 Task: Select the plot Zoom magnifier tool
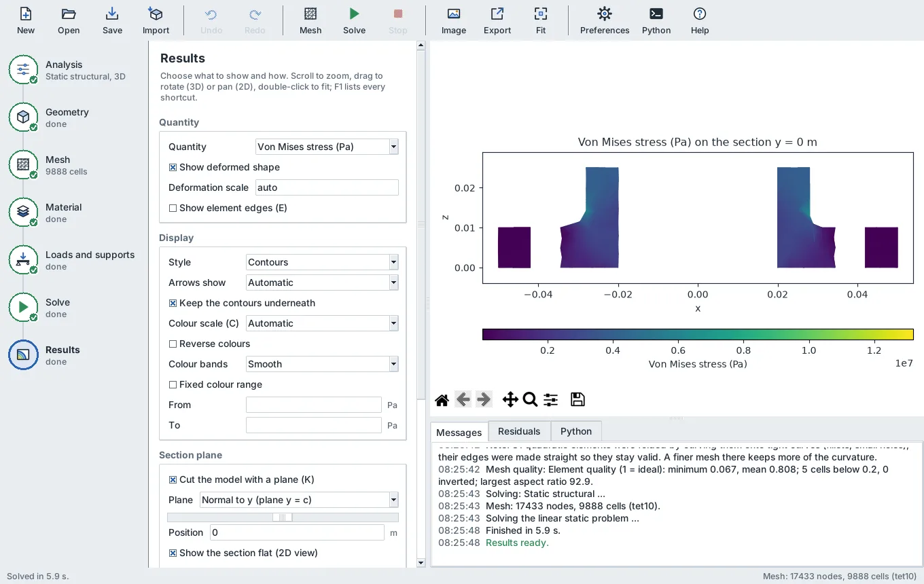coord(531,400)
